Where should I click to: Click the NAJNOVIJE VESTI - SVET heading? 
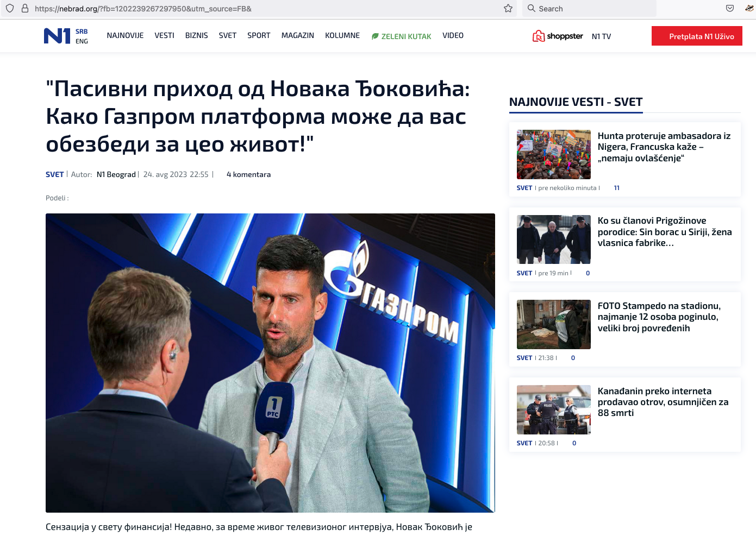(x=576, y=102)
